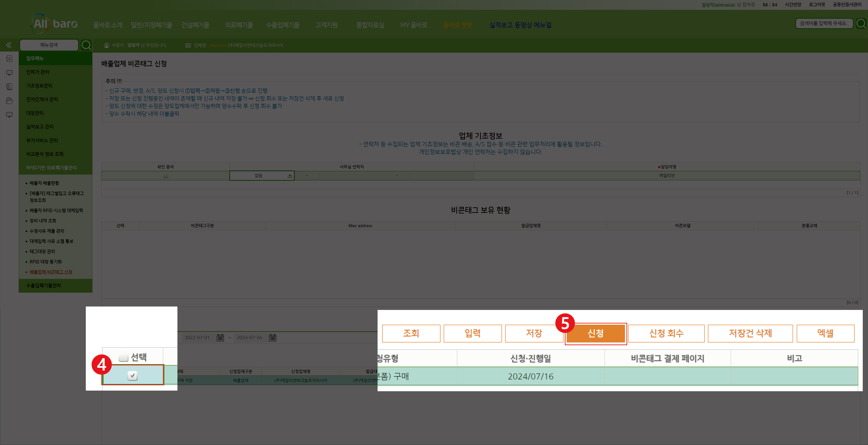Click the monitor icon below the address book
The image size is (868, 445).
pyautogui.click(x=9, y=72)
